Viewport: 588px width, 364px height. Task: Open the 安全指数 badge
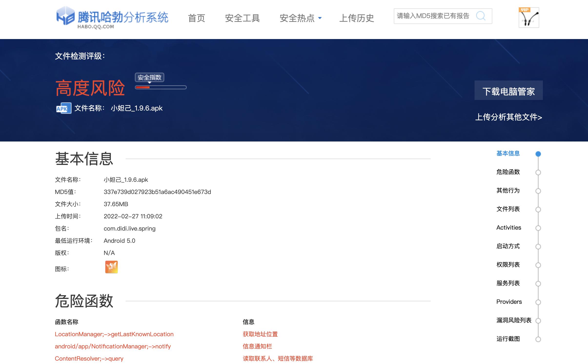coord(150,78)
